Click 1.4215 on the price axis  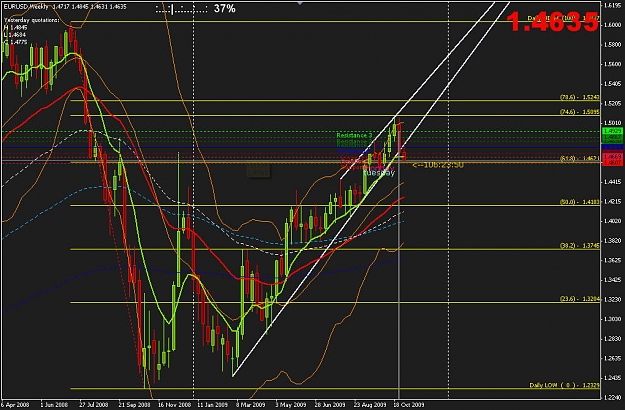pos(614,202)
